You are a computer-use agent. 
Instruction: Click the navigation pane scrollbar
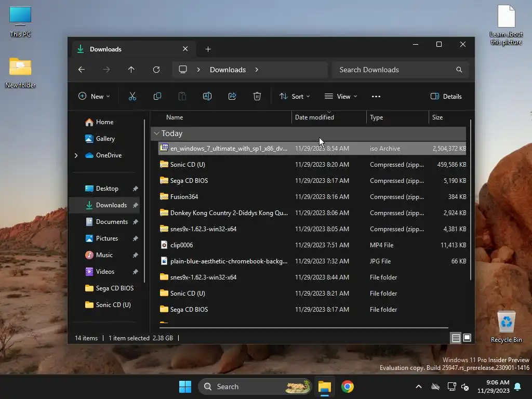point(145,201)
